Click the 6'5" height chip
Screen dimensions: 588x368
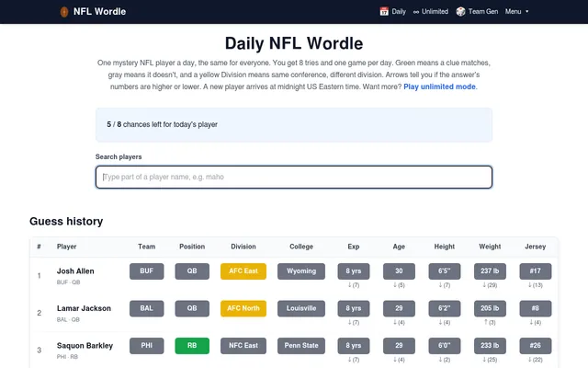445,271
